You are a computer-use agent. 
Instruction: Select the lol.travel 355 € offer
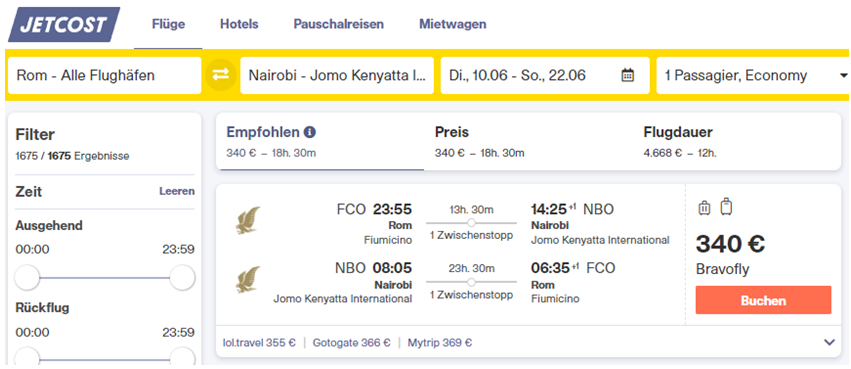point(259,342)
